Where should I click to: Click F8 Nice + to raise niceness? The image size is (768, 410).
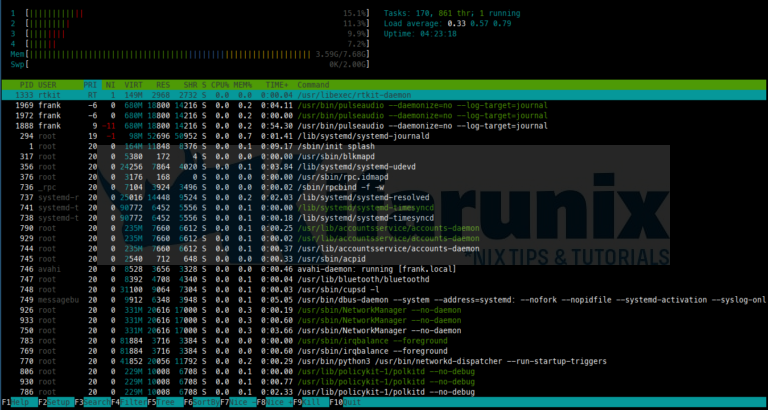coord(275,402)
